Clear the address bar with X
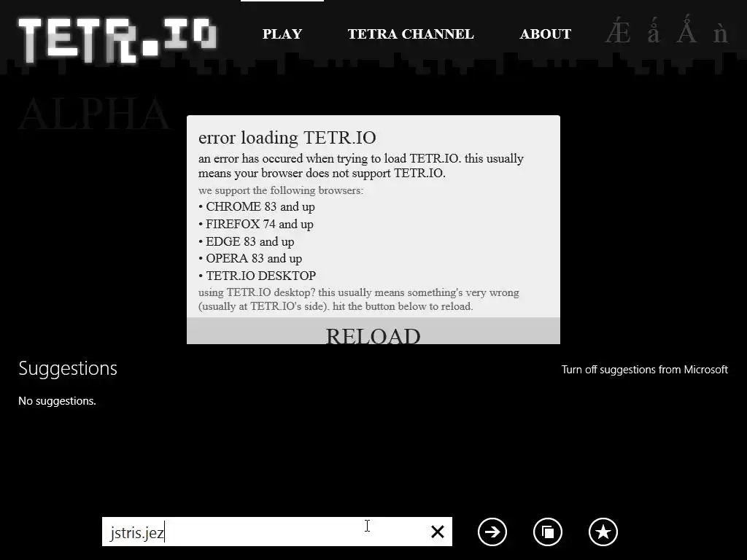 (438, 532)
